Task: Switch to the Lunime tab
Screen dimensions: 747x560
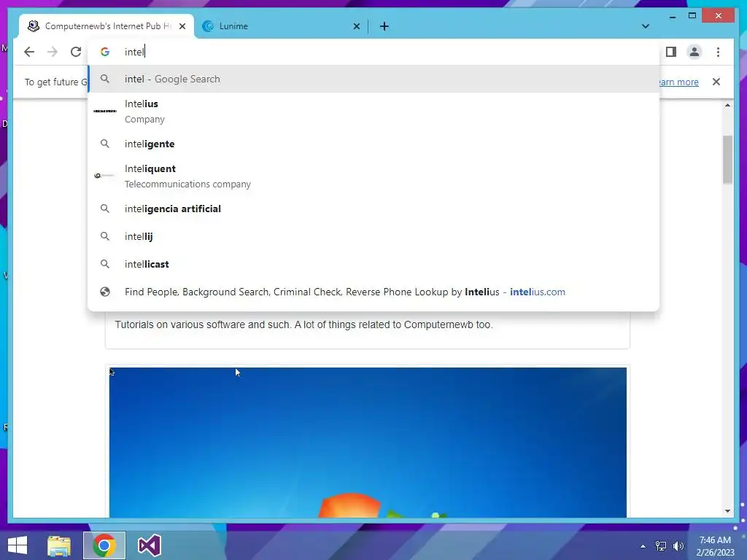Action: 281,26
